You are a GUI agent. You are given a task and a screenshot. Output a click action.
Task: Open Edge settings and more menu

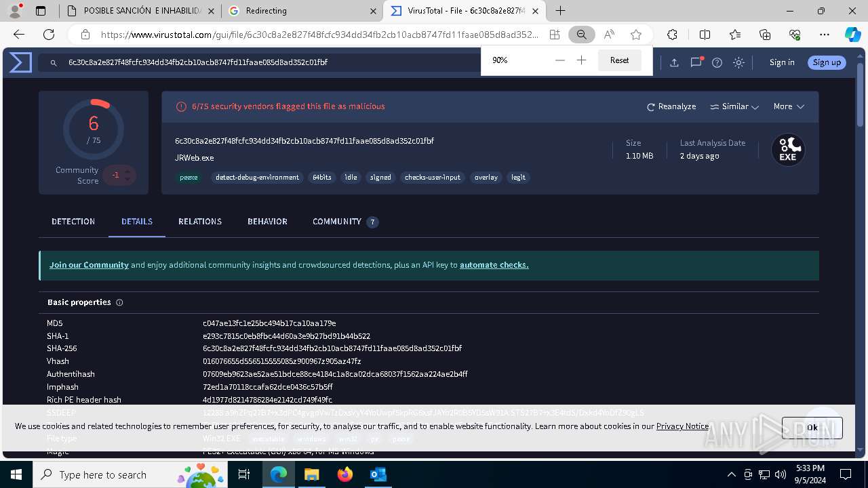(x=825, y=35)
